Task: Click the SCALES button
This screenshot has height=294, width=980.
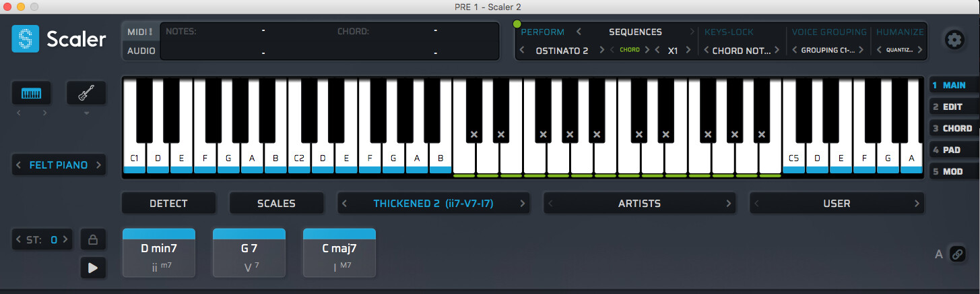Action: coord(276,203)
